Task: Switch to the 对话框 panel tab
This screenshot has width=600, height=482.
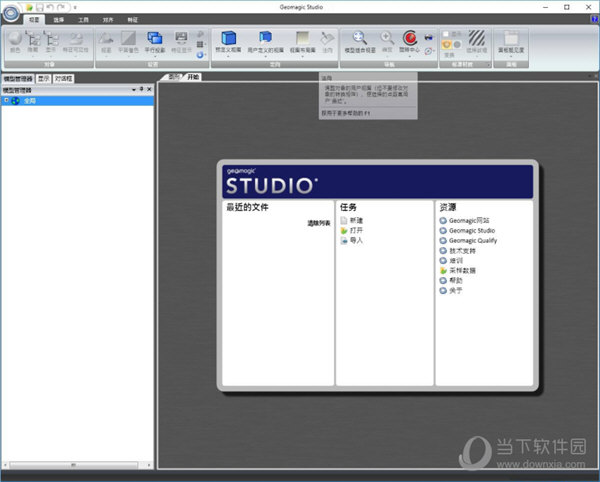Action: tap(63, 78)
